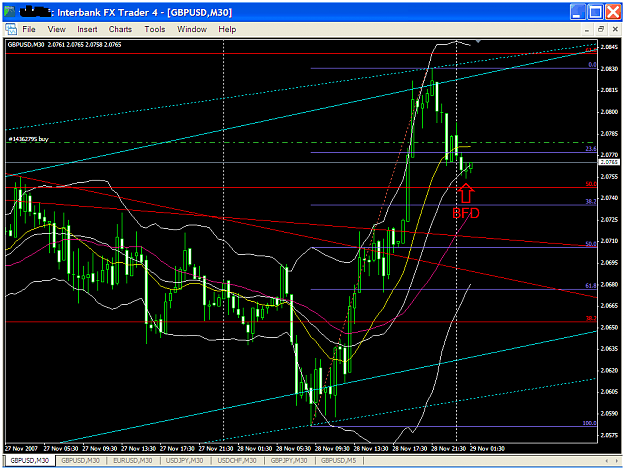Switch to the GBPJPY,M30 chart tab
The image size is (625, 470).
point(289,460)
